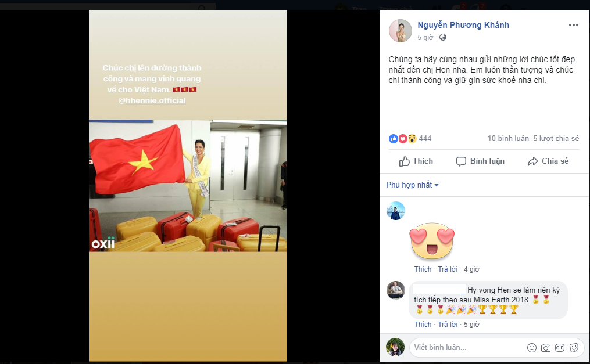Insert an emoji in comment box
This screenshot has height=364, width=590.
[532, 348]
